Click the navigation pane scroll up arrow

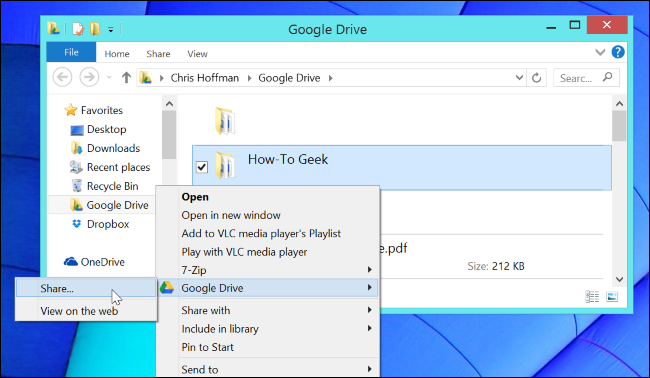click(x=169, y=104)
